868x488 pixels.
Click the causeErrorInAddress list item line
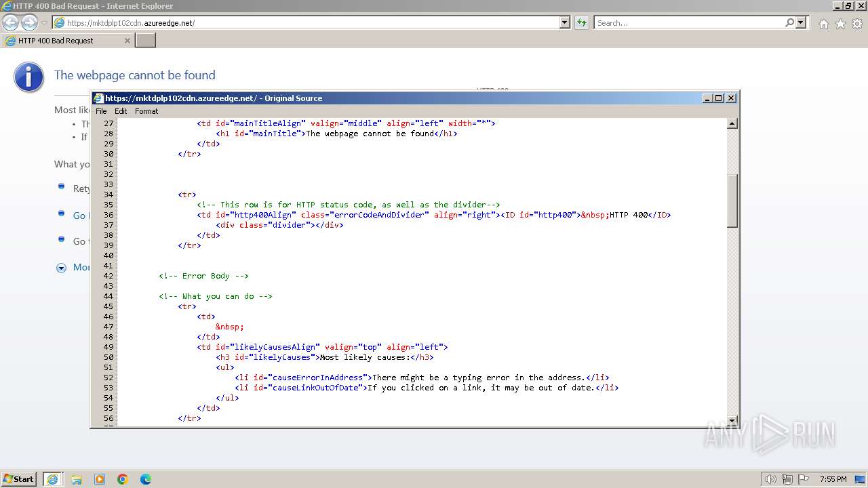[422, 378]
